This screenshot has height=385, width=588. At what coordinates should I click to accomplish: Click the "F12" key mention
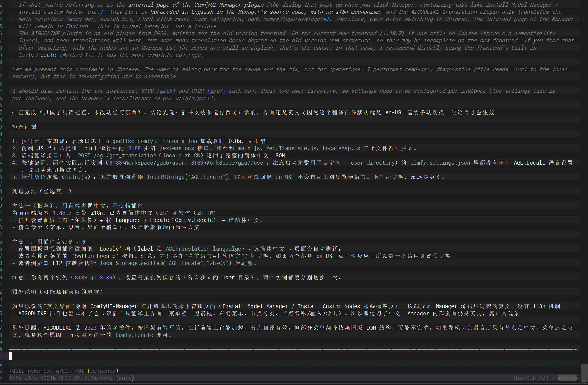57,263
